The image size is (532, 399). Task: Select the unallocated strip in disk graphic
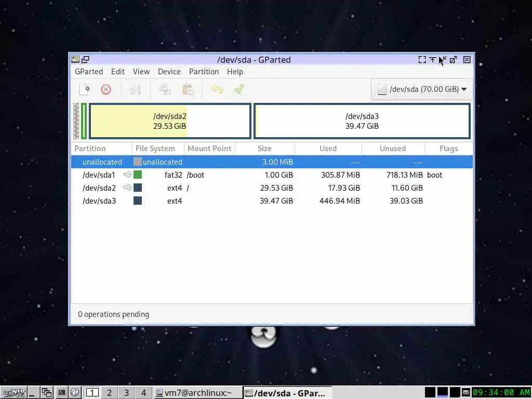tap(76, 121)
